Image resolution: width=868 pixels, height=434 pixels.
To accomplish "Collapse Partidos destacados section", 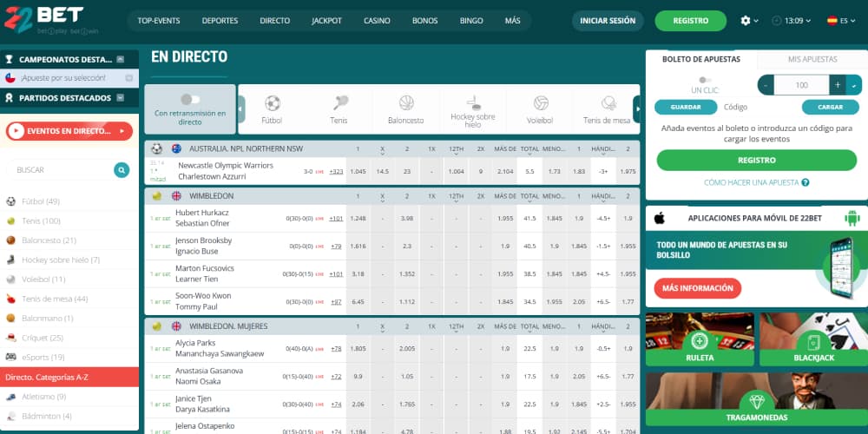I will pos(121,98).
